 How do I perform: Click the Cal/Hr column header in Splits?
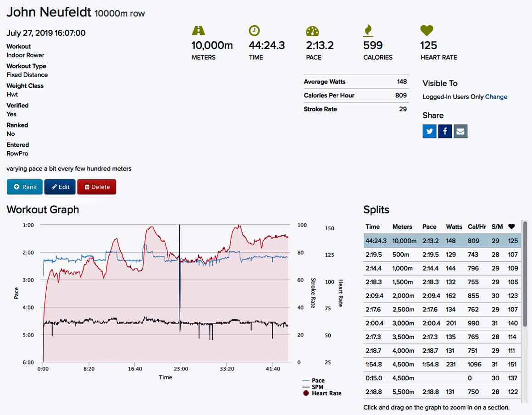pos(477,227)
